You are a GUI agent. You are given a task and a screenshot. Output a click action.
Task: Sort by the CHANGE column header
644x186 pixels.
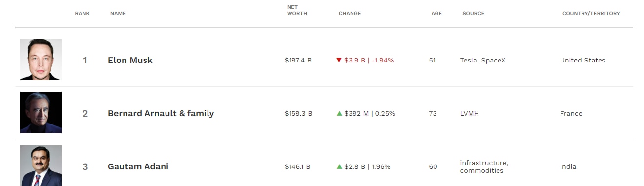[350, 14]
